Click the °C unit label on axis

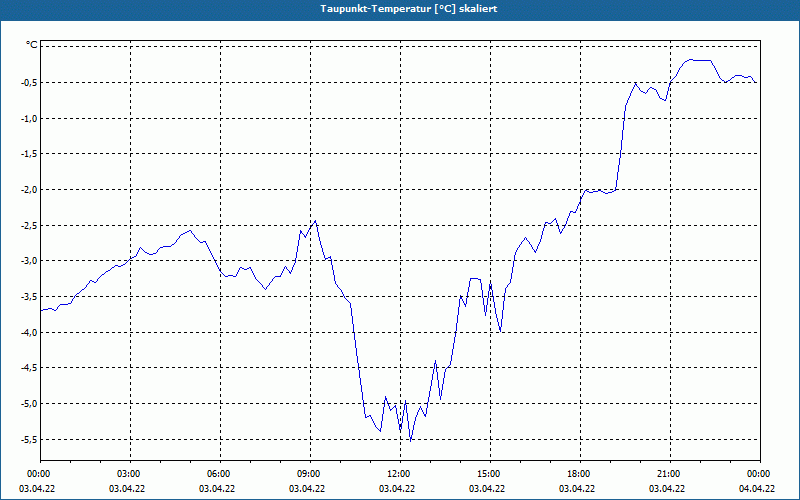point(32,45)
